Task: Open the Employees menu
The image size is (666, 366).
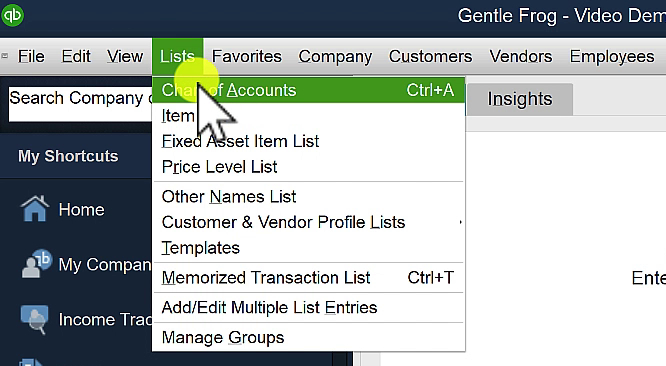Action: pyautogui.click(x=612, y=56)
